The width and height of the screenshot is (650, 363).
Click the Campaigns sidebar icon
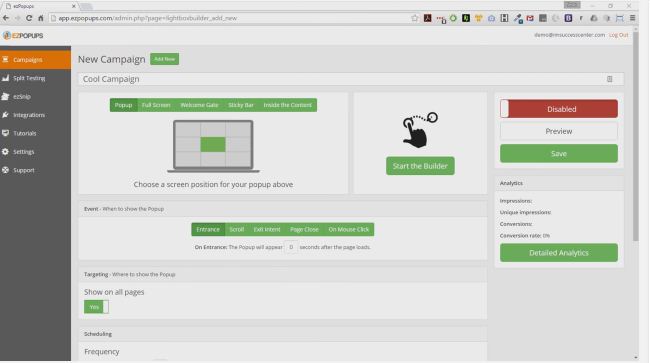pos(5,60)
